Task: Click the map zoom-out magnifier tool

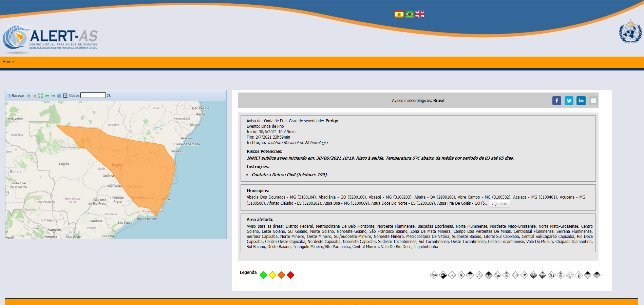Action: 35,96
